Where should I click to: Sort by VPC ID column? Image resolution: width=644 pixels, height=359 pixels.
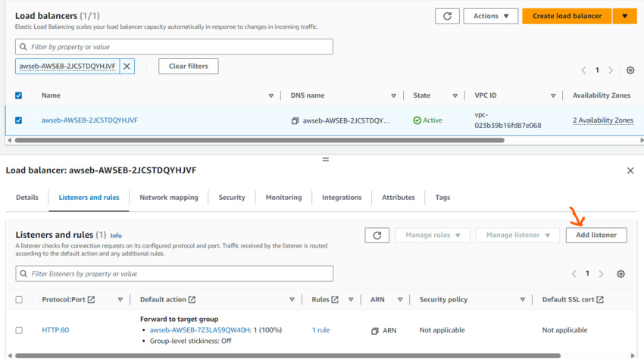[x=553, y=95]
